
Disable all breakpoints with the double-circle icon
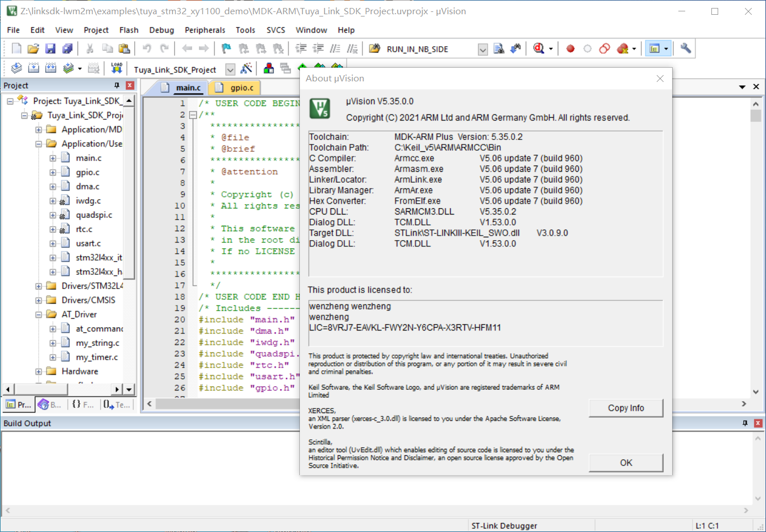pos(604,49)
